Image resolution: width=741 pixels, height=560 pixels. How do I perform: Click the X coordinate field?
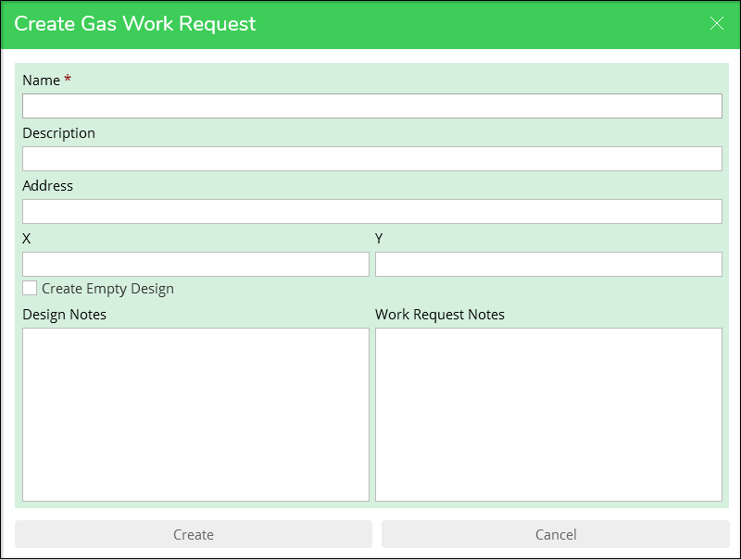(195, 264)
